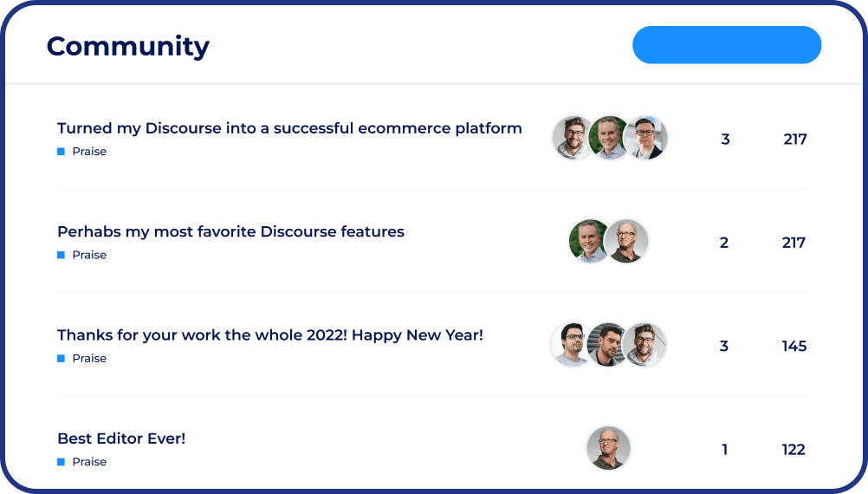Click the Praise category tag under Best Editor Ever

coord(82,462)
